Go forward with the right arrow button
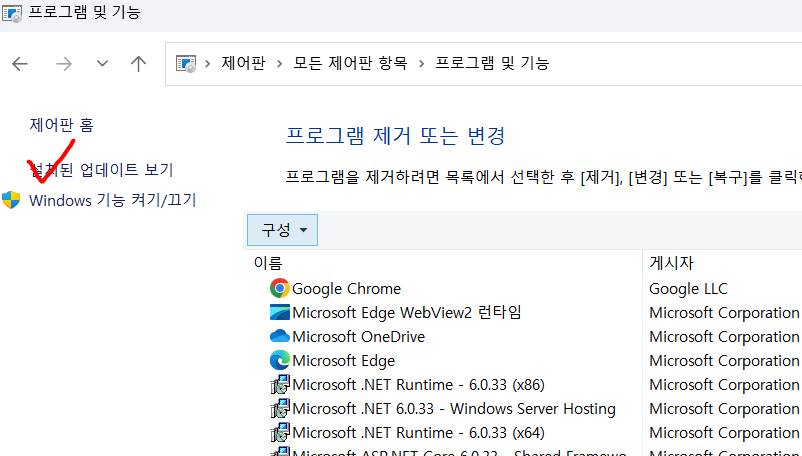 coord(64,64)
